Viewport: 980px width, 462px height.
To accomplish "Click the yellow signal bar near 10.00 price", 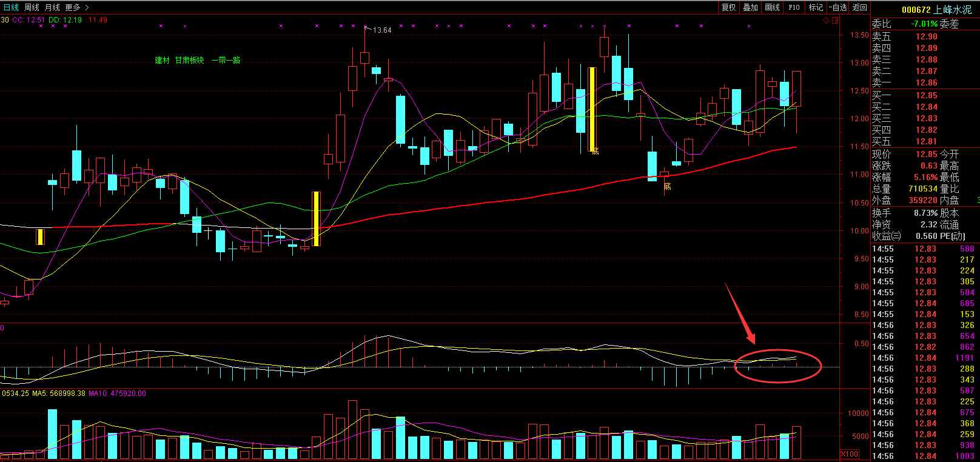I will click(x=40, y=237).
